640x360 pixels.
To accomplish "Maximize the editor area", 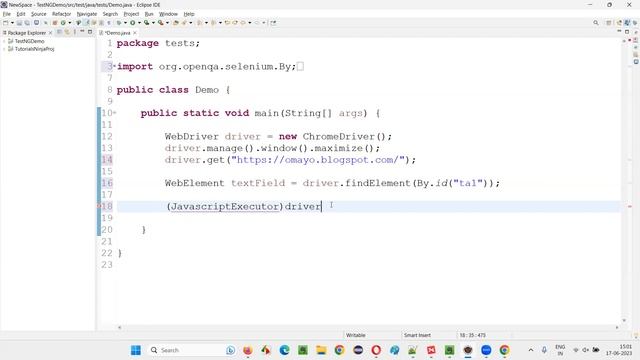I will tap(627, 31).
